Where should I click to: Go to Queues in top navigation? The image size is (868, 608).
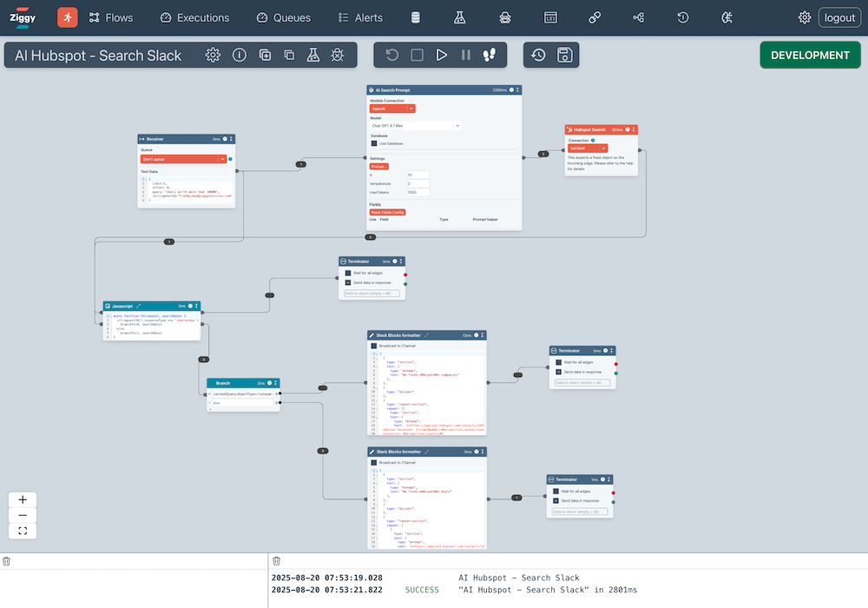(x=284, y=17)
